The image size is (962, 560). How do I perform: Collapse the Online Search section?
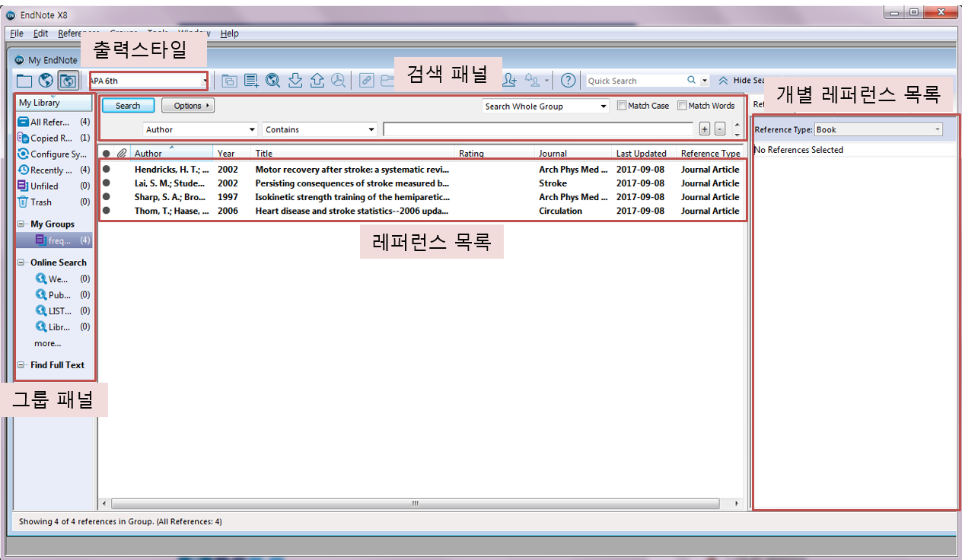tap(21, 262)
